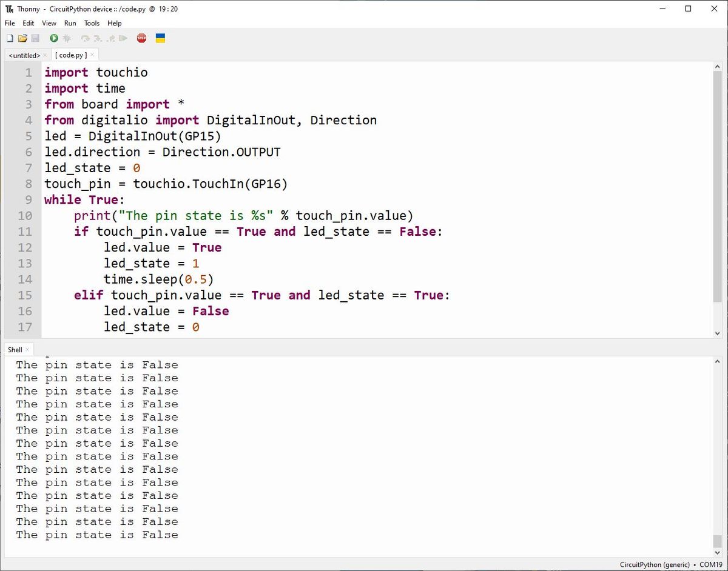Click 'led.direction = Direction.OUTPUT' line

coord(163,152)
